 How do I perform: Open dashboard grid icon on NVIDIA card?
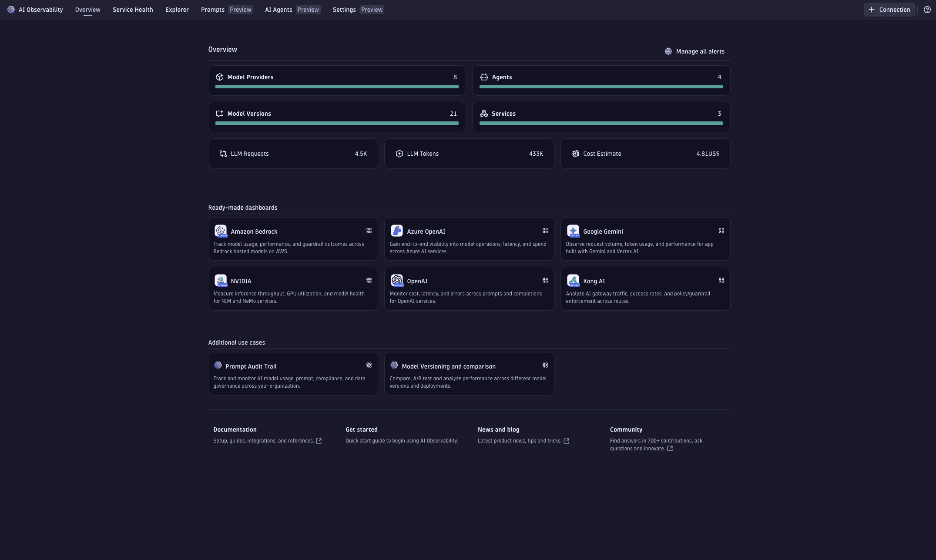(369, 280)
